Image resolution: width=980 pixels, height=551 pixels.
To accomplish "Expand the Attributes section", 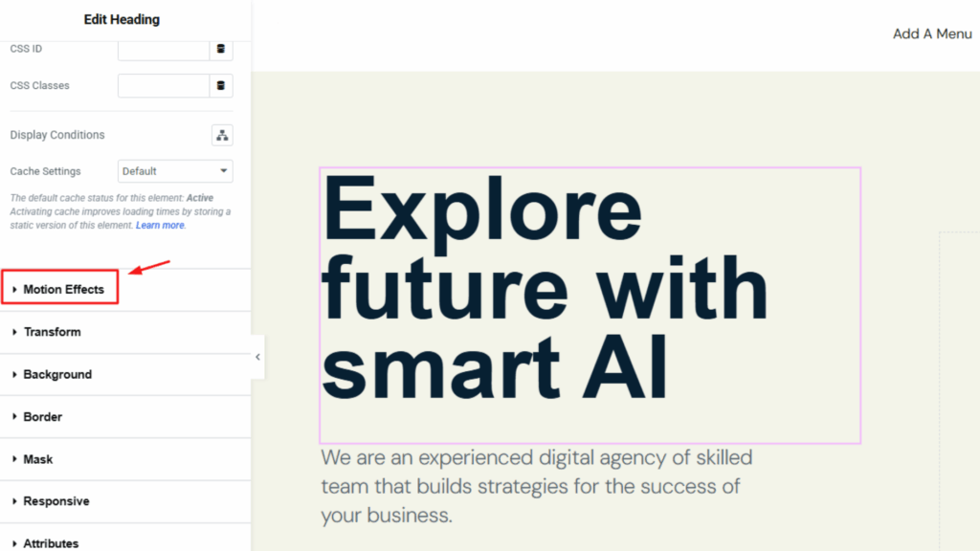I will [51, 542].
